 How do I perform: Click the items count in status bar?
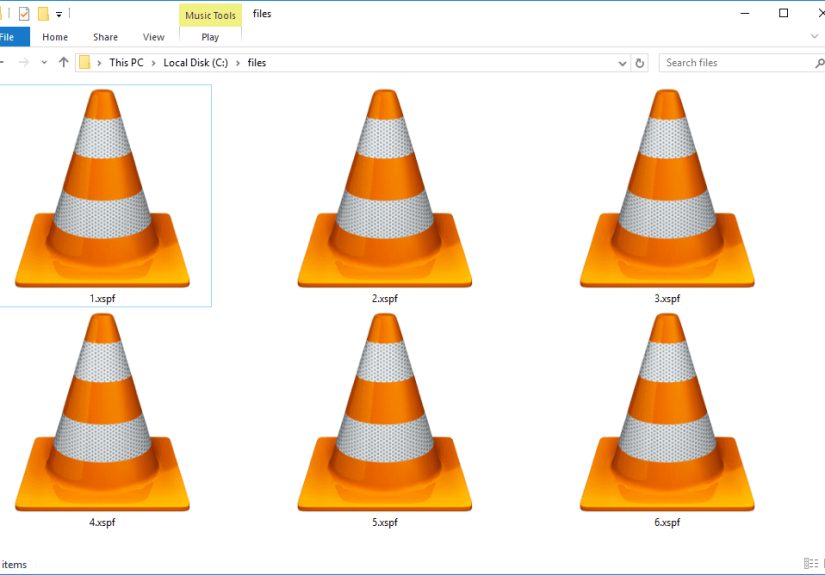14,564
